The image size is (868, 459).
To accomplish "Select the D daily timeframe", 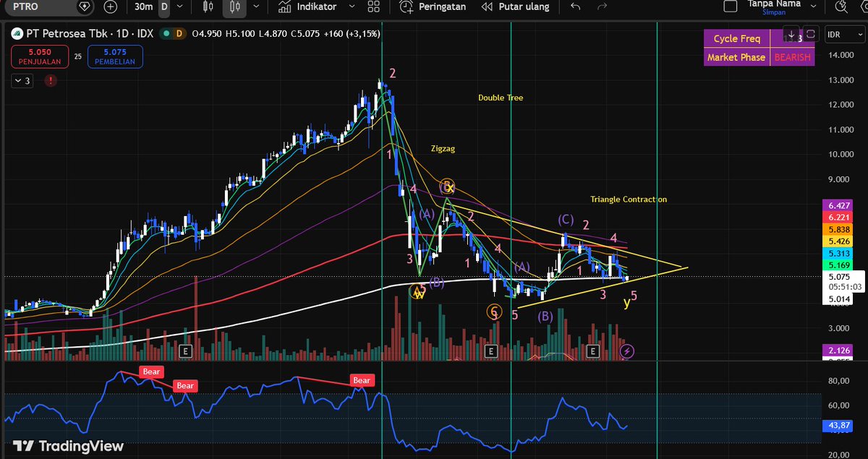I will click(x=164, y=7).
